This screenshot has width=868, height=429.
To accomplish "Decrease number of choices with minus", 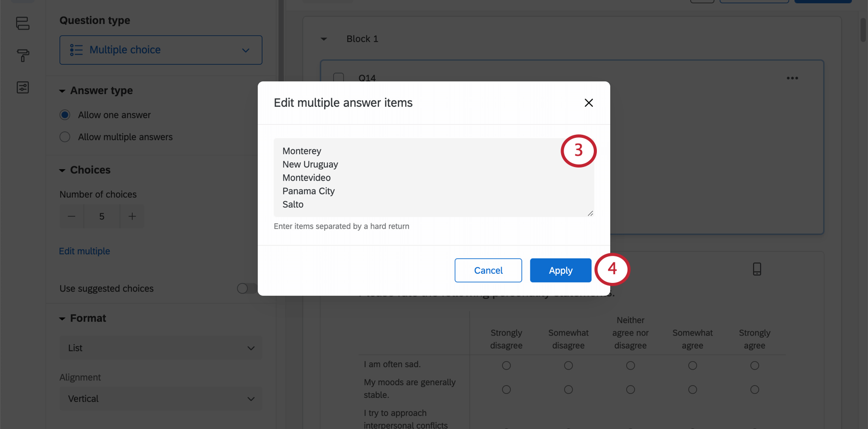I will click(71, 217).
